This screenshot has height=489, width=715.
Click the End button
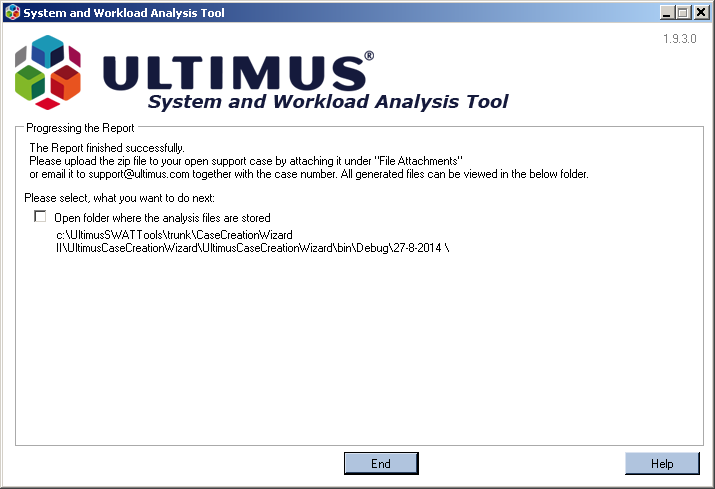tap(381, 463)
